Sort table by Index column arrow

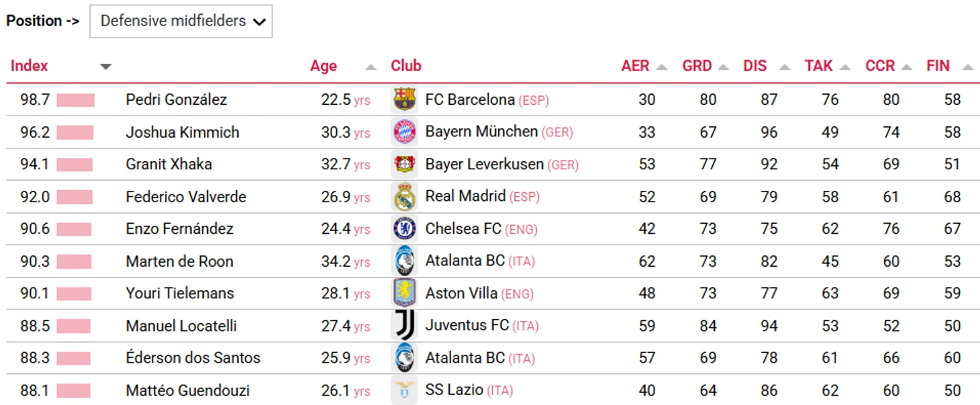pyautogui.click(x=105, y=66)
